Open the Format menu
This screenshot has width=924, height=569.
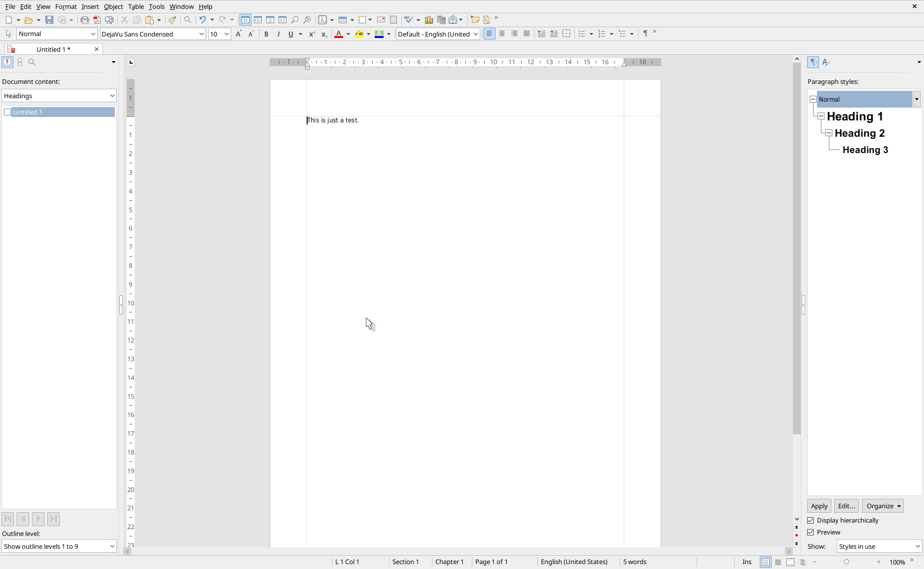tap(66, 6)
